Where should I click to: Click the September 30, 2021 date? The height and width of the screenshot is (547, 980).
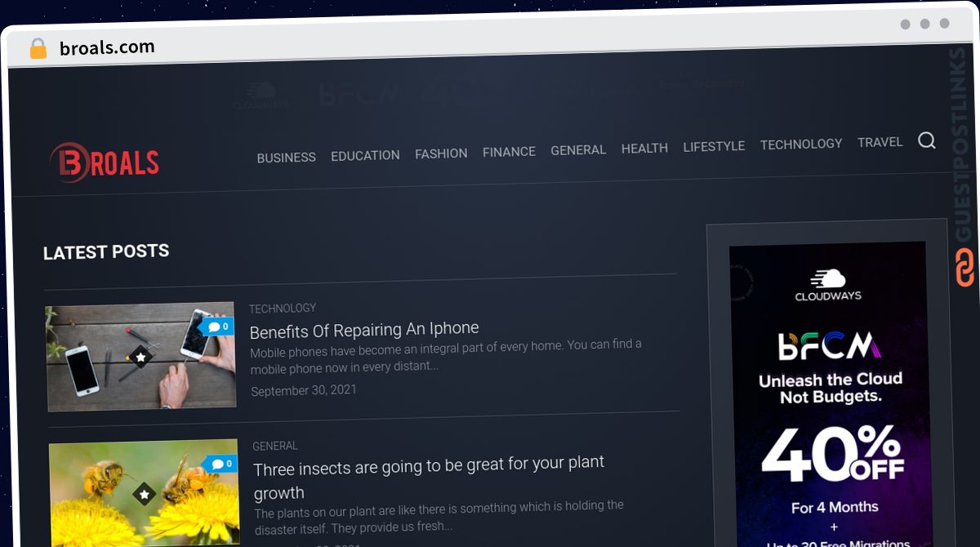tap(304, 390)
